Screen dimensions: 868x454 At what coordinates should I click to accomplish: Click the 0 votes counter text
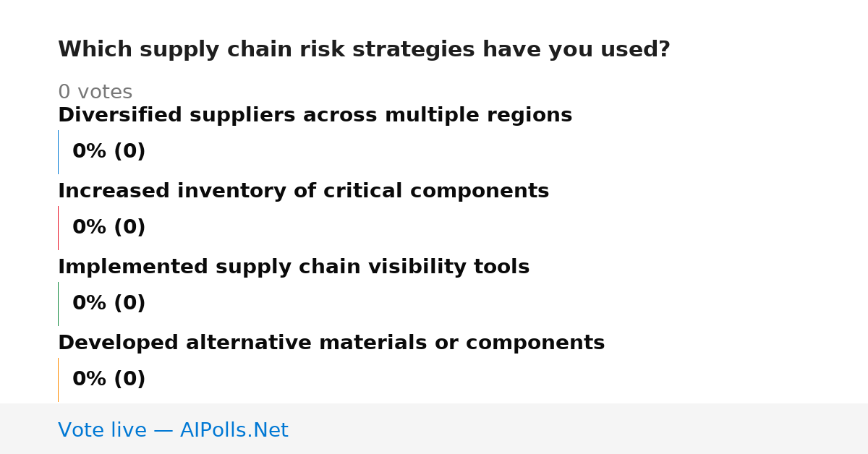(x=95, y=93)
